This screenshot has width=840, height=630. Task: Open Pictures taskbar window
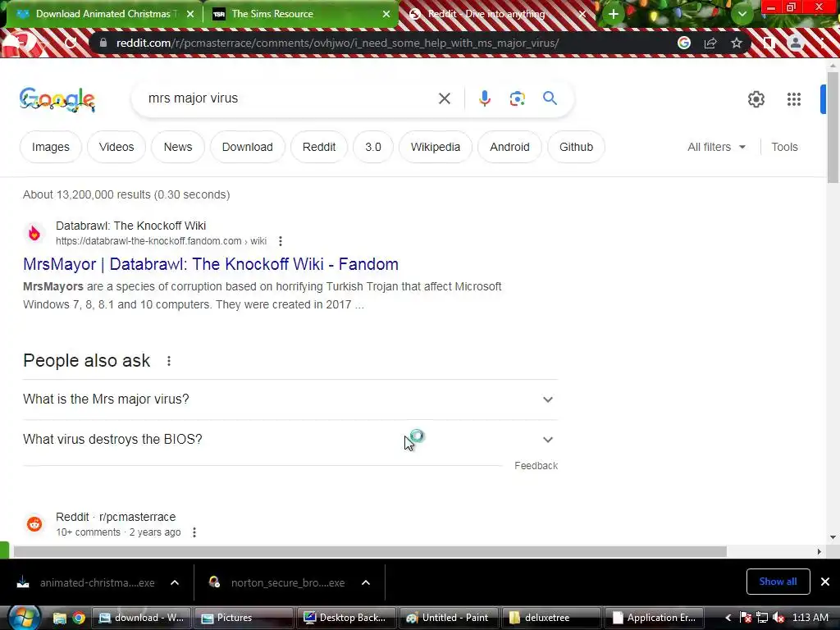[x=244, y=618]
